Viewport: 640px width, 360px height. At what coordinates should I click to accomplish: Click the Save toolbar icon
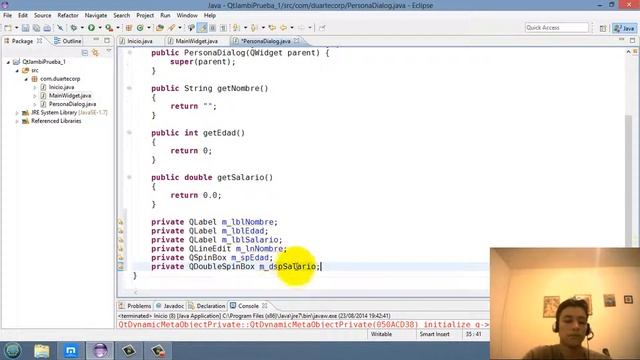click(x=25, y=28)
